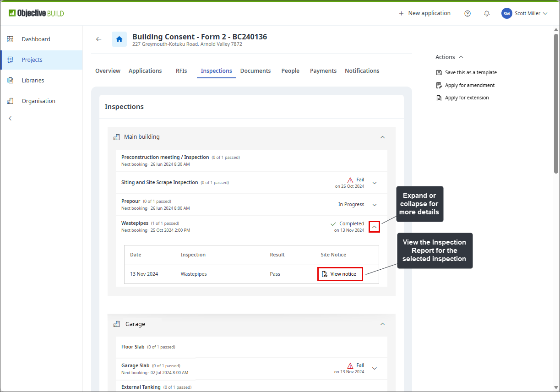The width and height of the screenshot is (560, 392).
Task: Click the back arrow beside Building Consent title
Action: [x=98, y=39]
